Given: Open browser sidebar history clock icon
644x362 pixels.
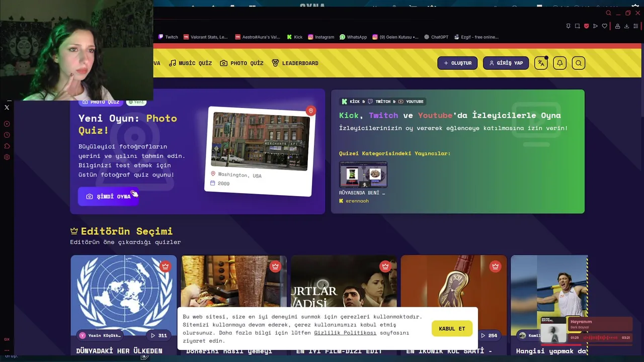Looking at the screenshot, I should click(x=7, y=135).
